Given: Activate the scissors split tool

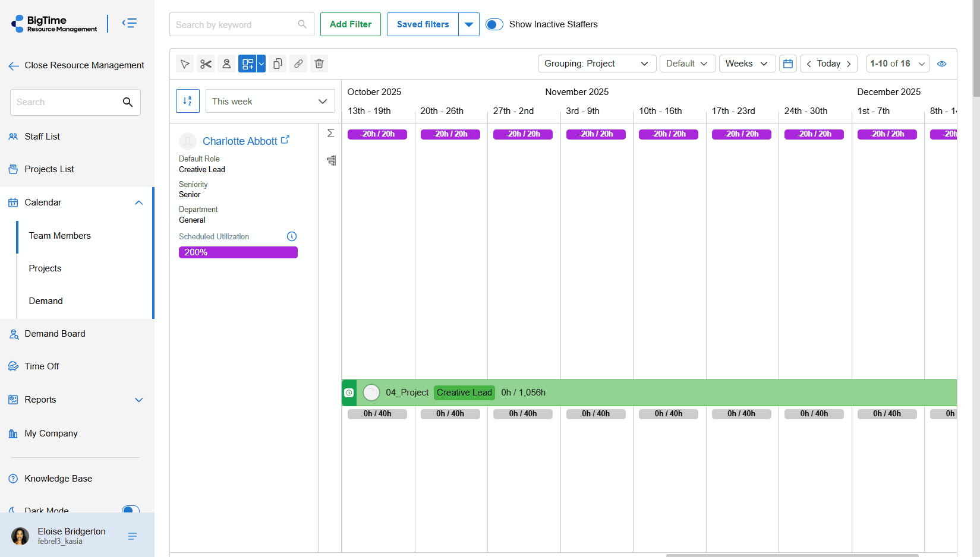Looking at the screenshot, I should (x=206, y=64).
